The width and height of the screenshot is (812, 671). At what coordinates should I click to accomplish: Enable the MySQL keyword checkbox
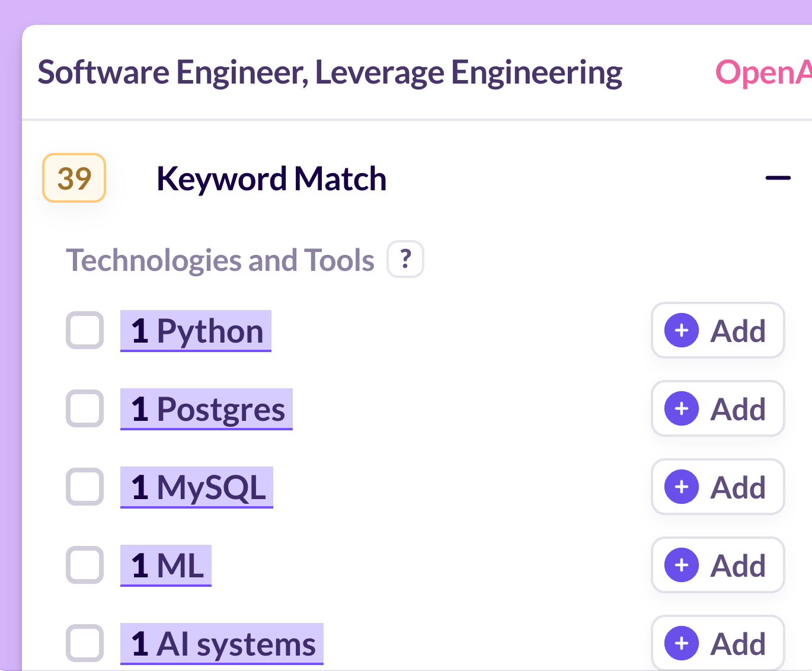coord(85,487)
